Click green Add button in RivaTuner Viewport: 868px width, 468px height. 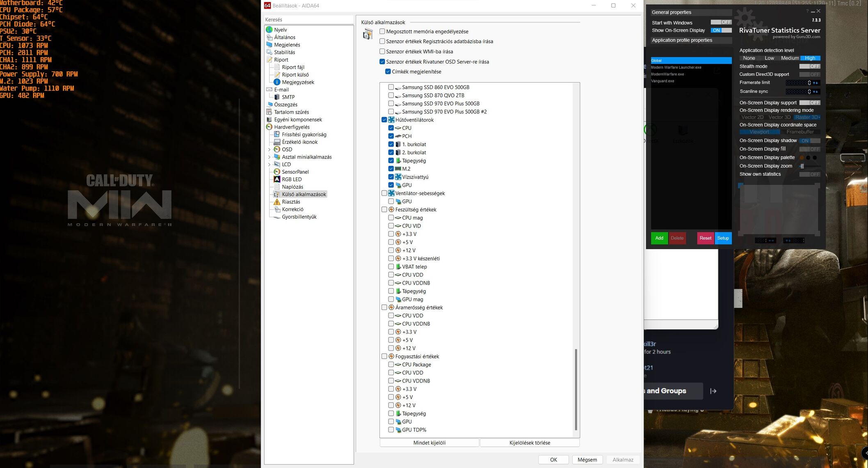tap(659, 238)
